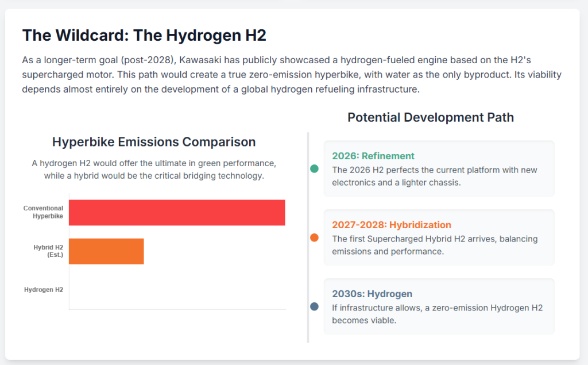Click "The Wildcard: The Hydrogen H2" heading

(144, 36)
